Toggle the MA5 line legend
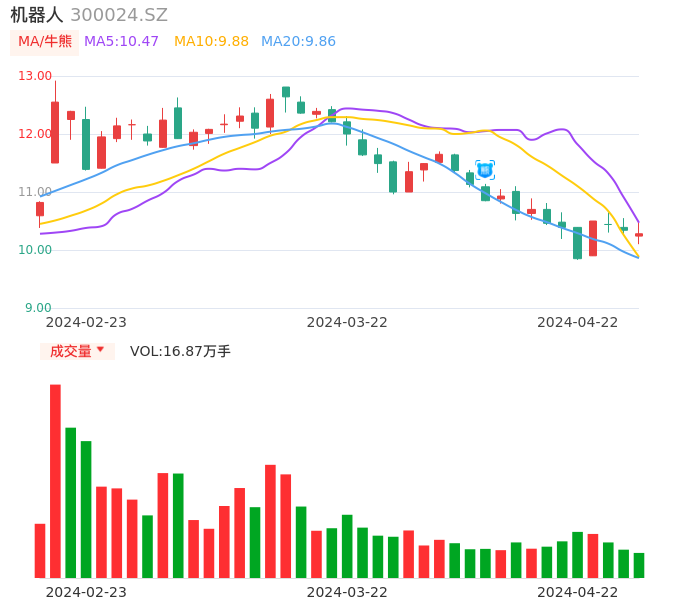The width and height of the screenshot is (686, 606). 121,42
